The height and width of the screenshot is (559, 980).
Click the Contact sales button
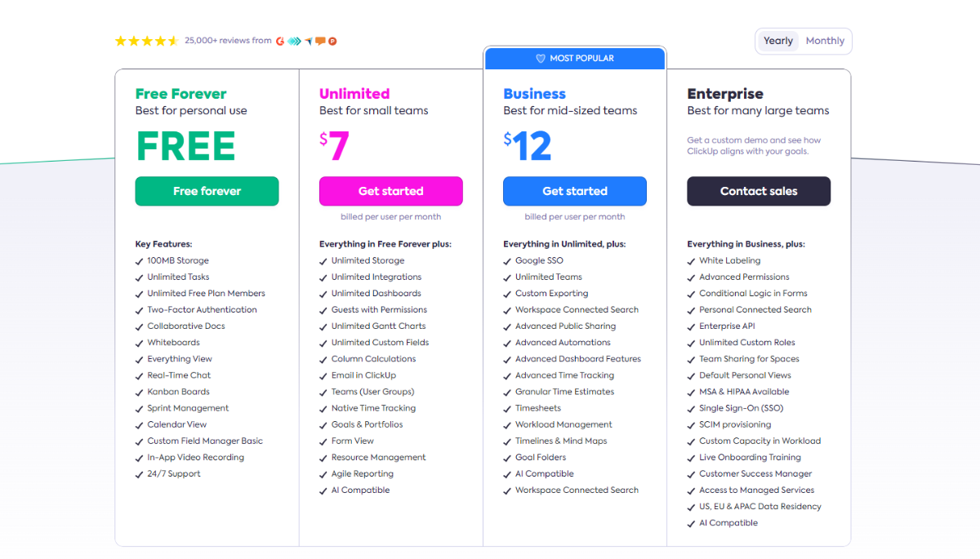pos(758,190)
